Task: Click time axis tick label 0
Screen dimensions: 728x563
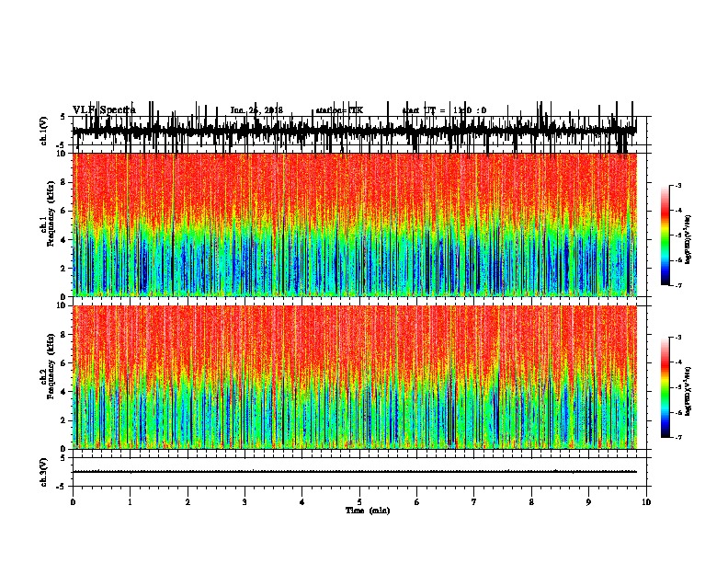Action: click(73, 501)
